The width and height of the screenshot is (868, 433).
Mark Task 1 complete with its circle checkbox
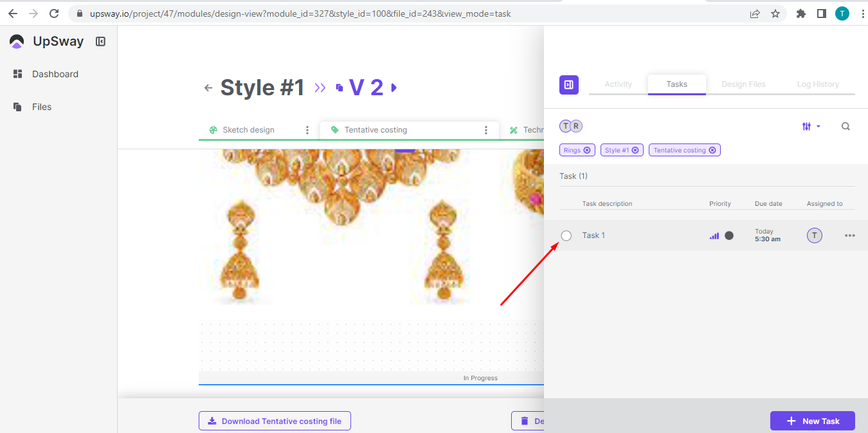pos(566,235)
